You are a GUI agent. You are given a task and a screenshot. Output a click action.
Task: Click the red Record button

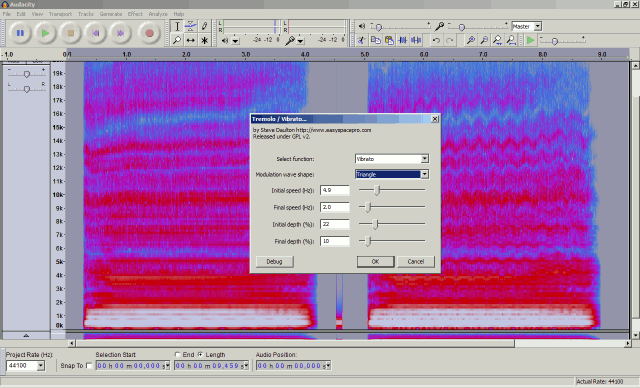149,33
